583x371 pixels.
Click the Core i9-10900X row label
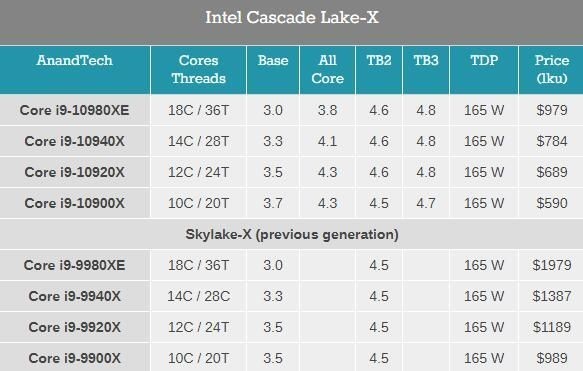click(74, 203)
